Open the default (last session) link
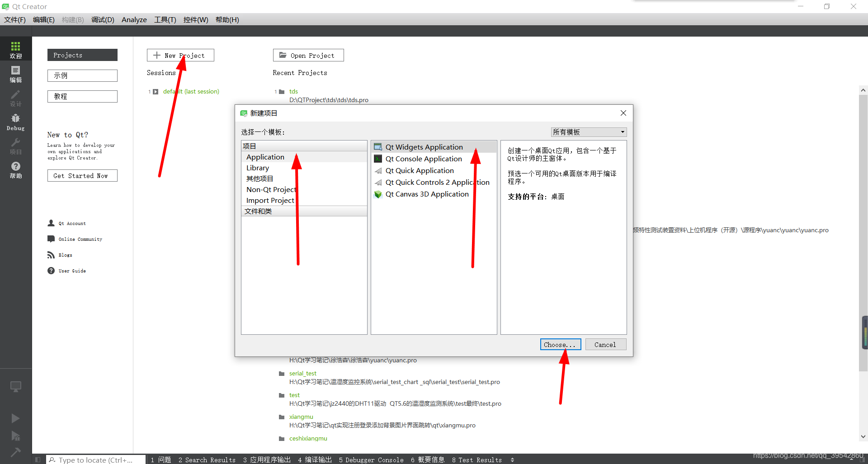 click(x=191, y=91)
